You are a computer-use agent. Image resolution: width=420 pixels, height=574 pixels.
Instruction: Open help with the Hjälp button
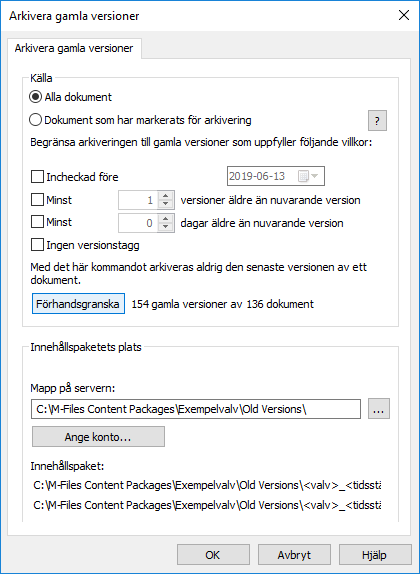click(375, 555)
